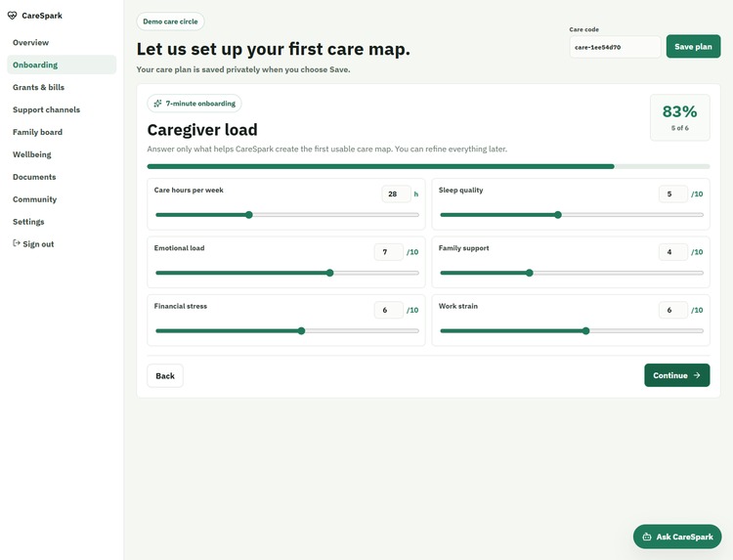Click the Save plan button
This screenshot has width=733, height=560.
pyautogui.click(x=693, y=47)
